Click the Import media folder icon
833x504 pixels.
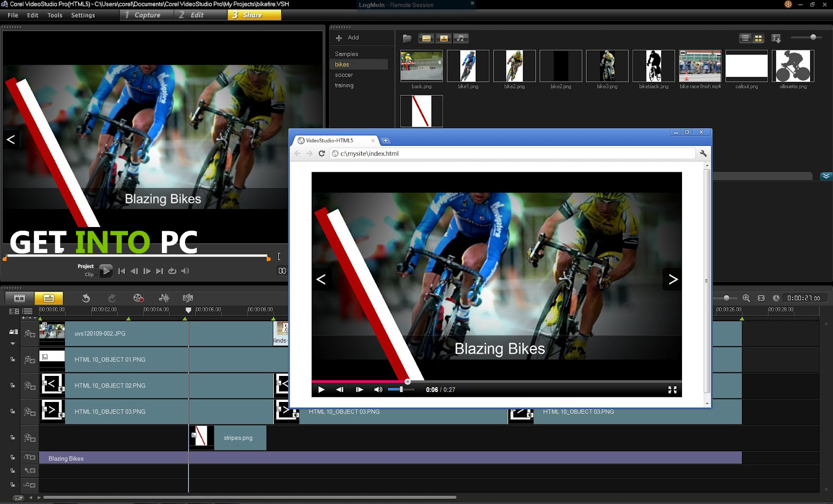tap(407, 38)
